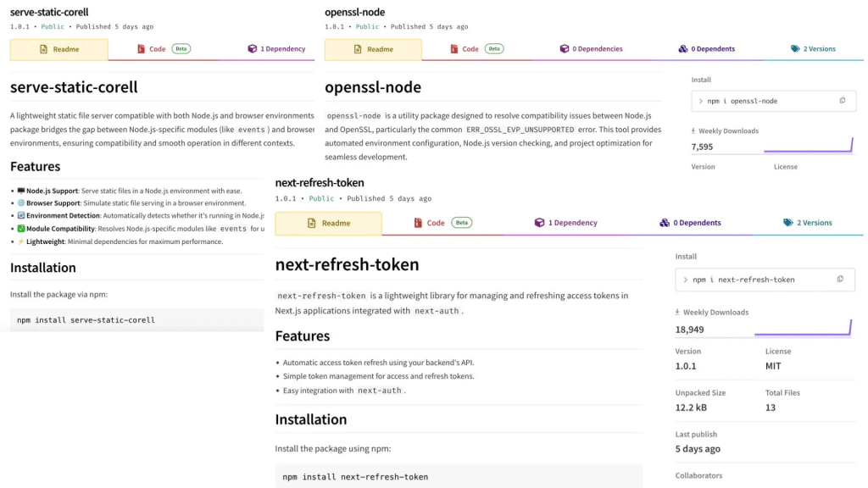
Task: Click dependencies cube icon in openssl-node
Action: click(564, 48)
